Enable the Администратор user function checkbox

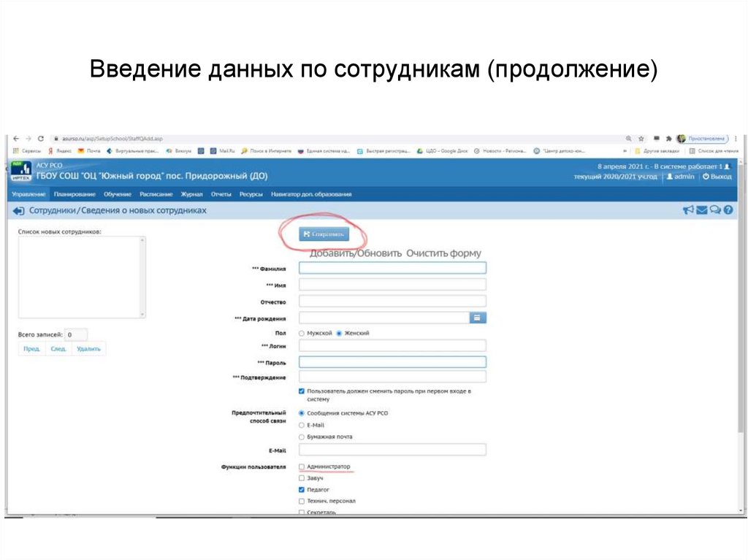pyautogui.click(x=301, y=467)
